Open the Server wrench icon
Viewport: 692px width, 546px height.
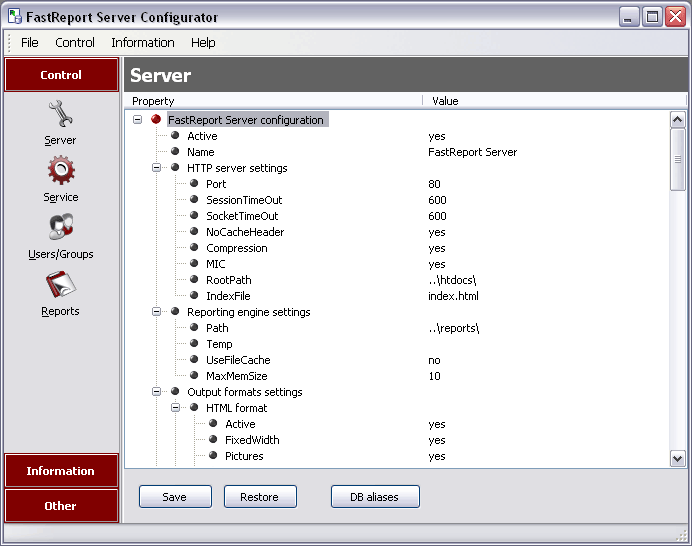pos(60,114)
